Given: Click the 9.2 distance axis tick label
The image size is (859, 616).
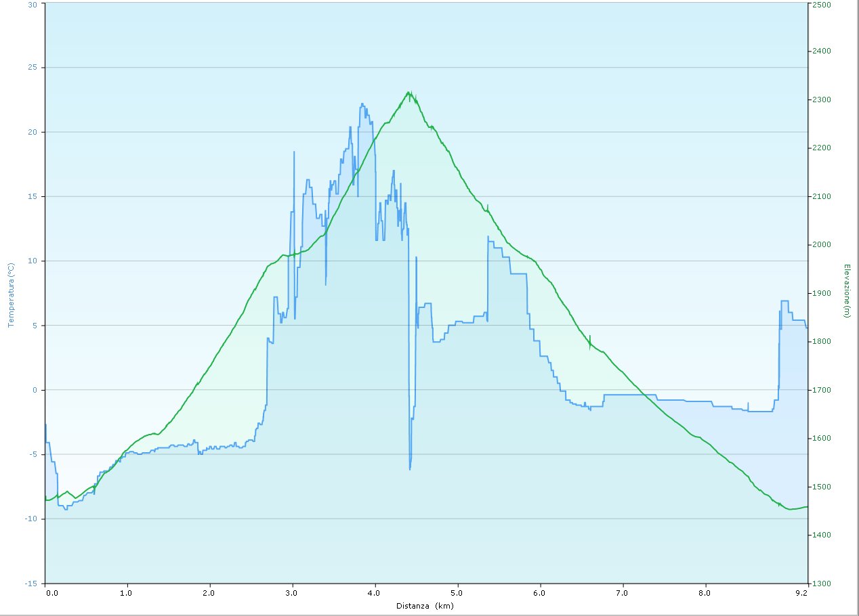Looking at the screenshot, I should click(x=803, y=594).
